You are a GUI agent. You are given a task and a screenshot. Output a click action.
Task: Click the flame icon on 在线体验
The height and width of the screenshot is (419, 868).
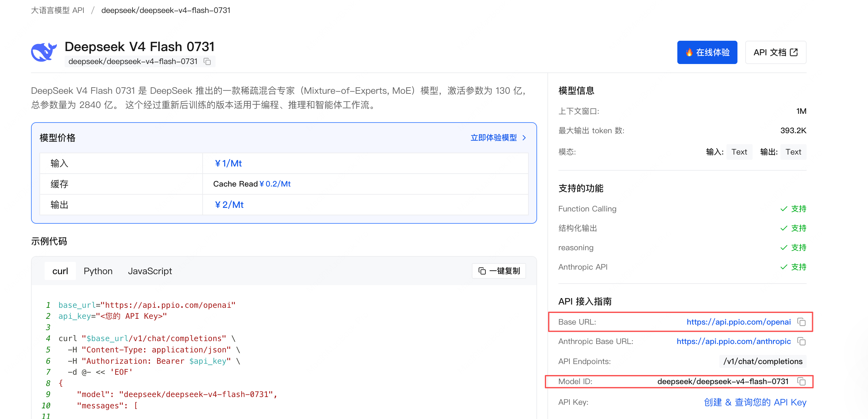(x=689, y=52)
